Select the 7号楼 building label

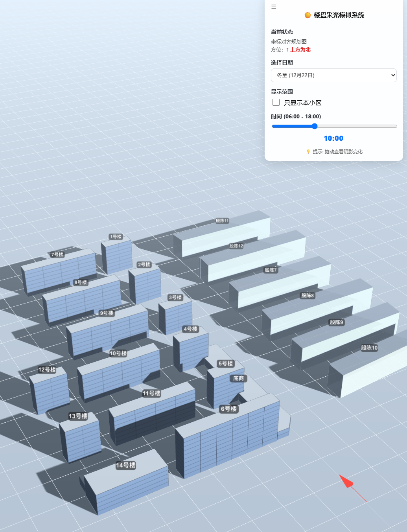coord(57,254)
